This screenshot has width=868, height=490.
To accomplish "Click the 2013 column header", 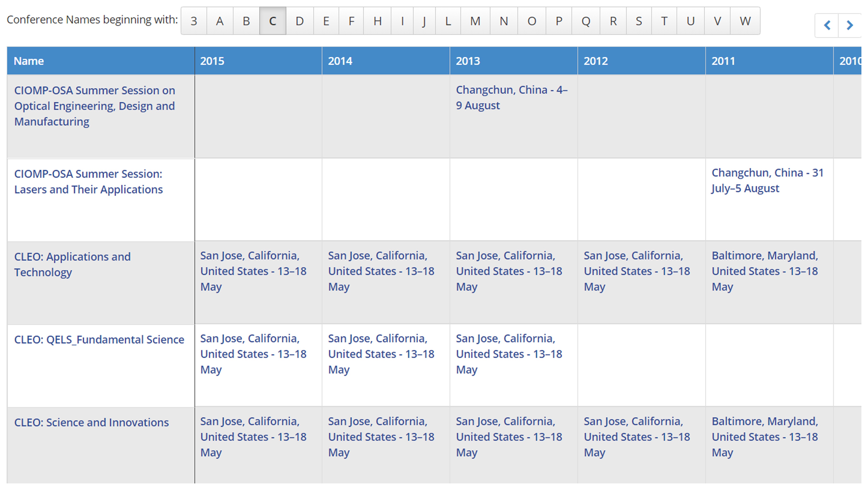I will point(514,61).
